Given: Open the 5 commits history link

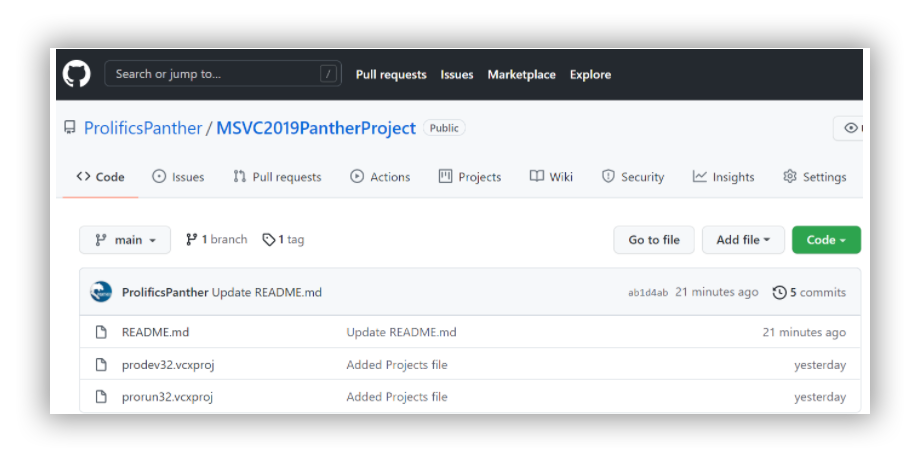Looking at the screenshot, I should (809, 292).
